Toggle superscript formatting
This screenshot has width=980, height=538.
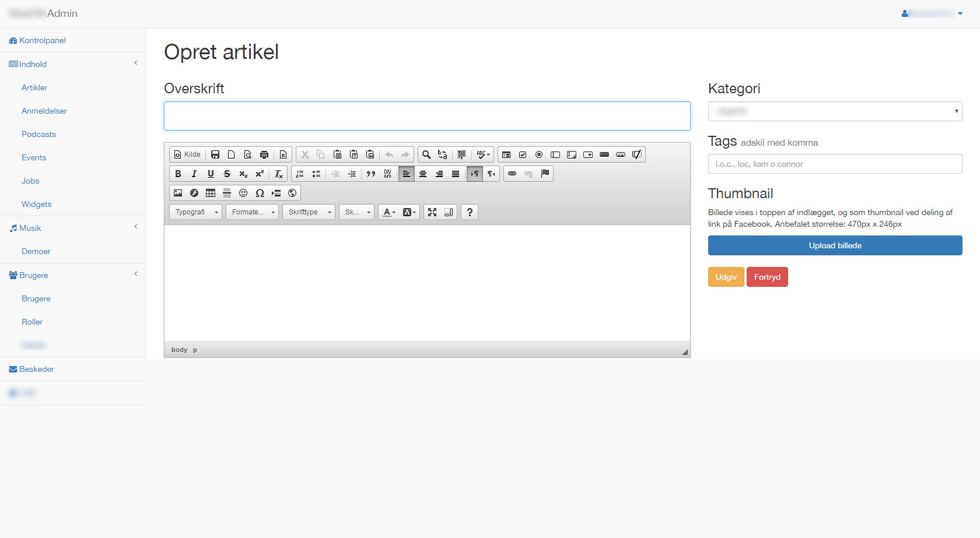(260, 174)
